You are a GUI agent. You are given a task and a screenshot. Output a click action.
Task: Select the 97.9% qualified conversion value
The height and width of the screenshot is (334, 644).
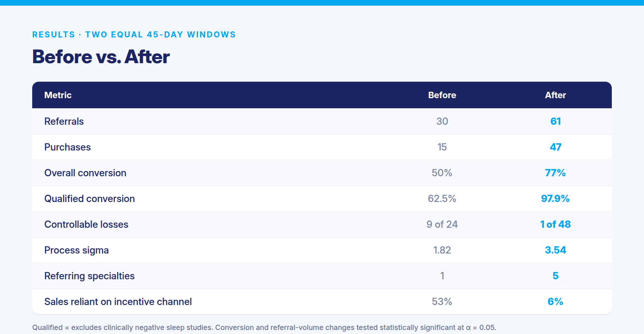[x=555, y=198]
